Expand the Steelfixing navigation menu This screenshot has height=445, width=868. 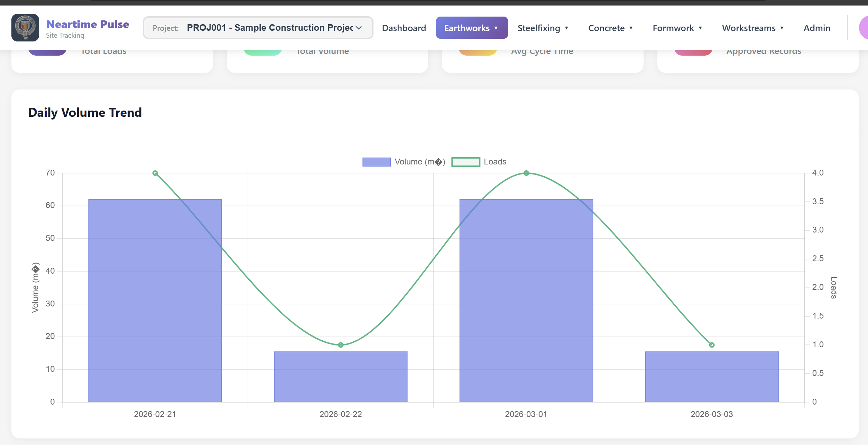[x=543, y=28]
